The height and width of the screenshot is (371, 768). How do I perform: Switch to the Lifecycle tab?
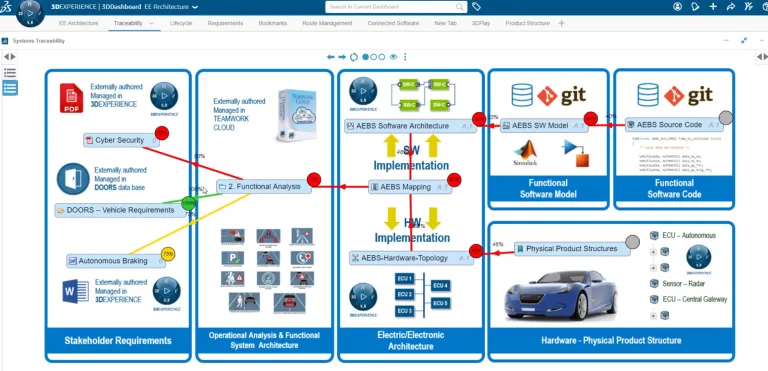point(181,23)
